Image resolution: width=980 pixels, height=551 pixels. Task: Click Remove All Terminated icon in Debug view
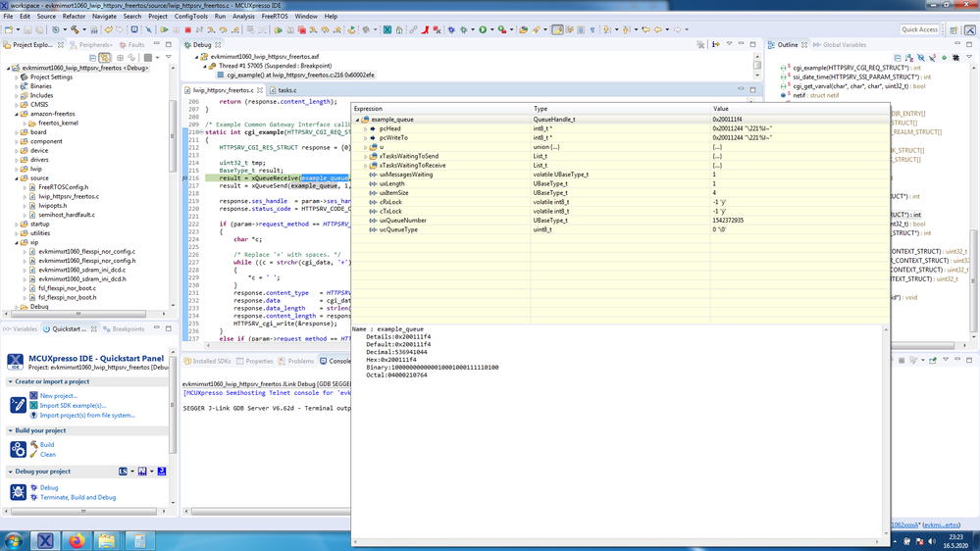coord(700,45)
